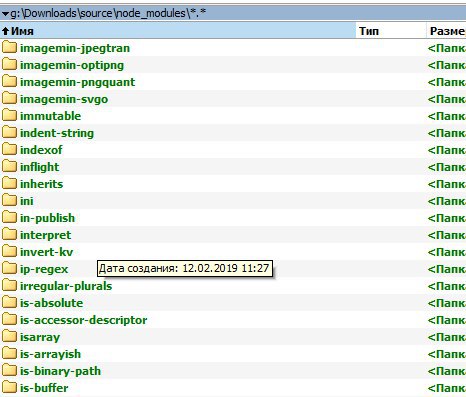Click the folder icon of in-publish
The width and height of the screenshot is (466, 397).
9,217
